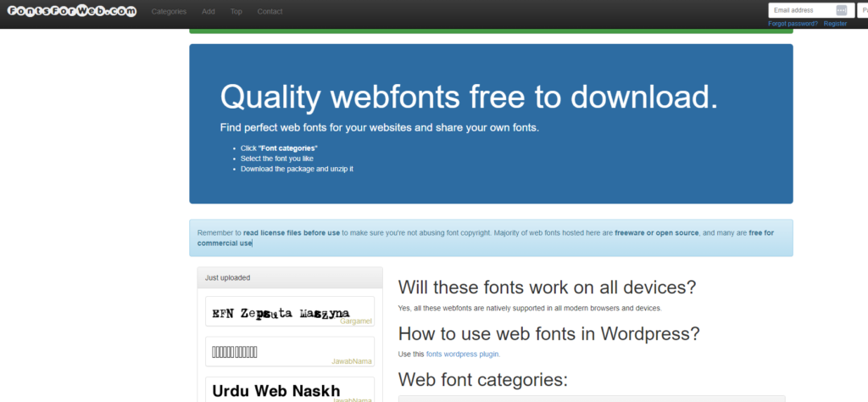Screen dimensions: 868x402
Task: Click the Register link
Action: click(835, 24)
